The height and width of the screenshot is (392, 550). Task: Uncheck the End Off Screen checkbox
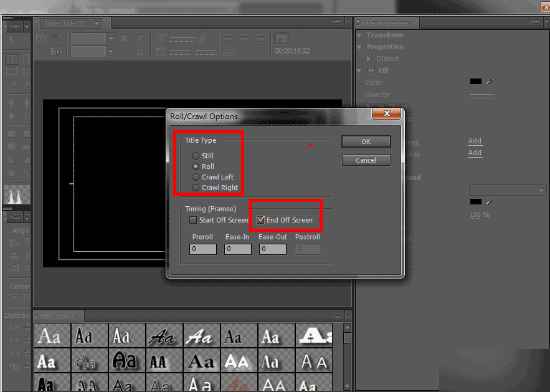261,220
